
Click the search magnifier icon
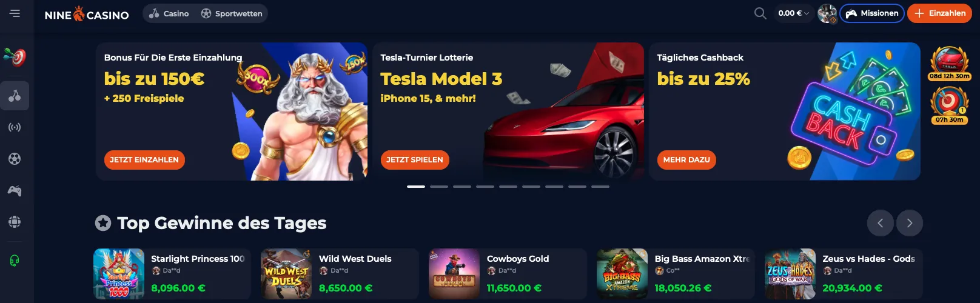point(760,13)
